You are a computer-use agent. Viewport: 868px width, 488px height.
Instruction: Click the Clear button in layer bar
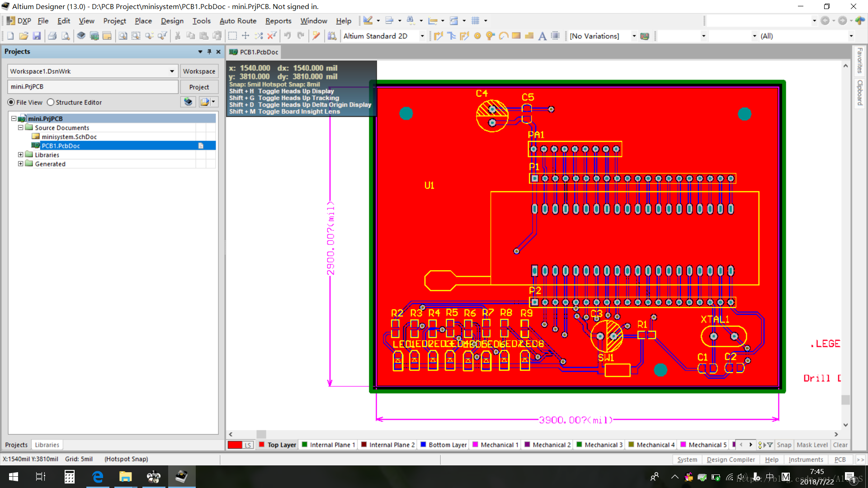coord(840,445)
